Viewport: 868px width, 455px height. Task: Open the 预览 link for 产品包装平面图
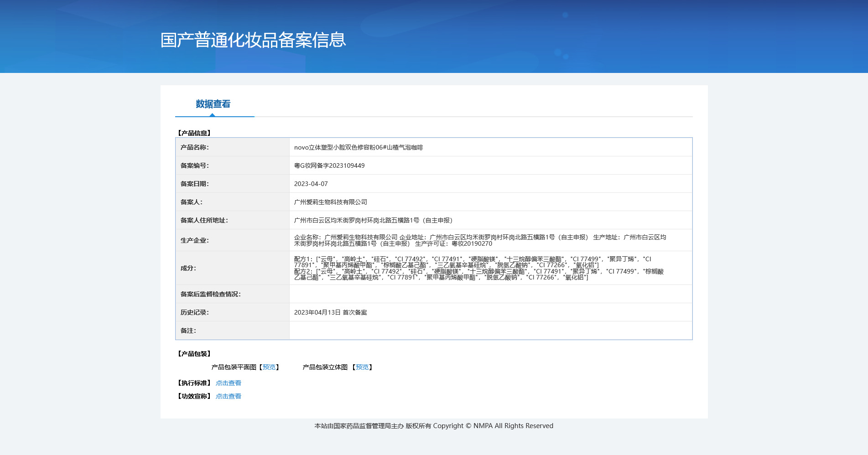269,367
